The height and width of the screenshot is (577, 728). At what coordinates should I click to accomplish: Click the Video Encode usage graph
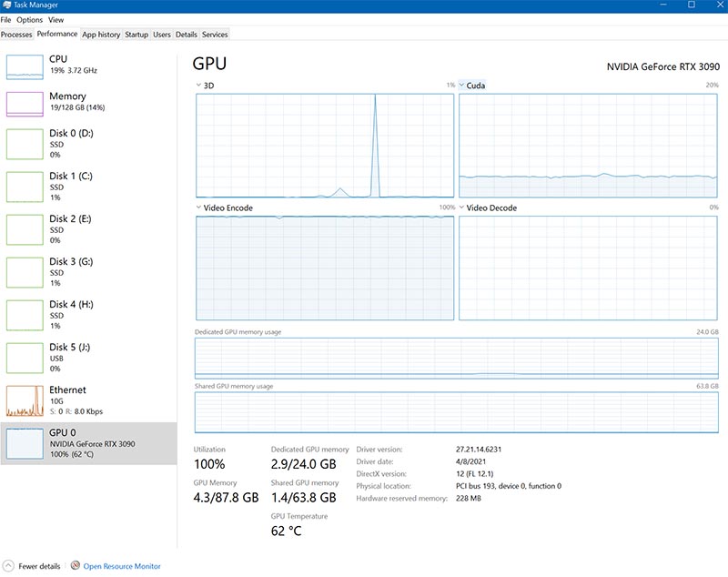pyautogui.click(x=325, y=268)
